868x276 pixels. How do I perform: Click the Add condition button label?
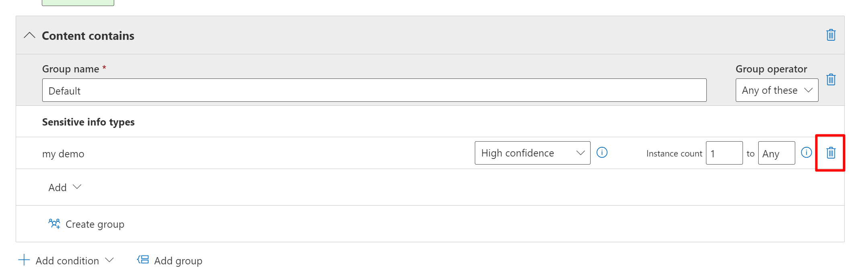(67, 261)
